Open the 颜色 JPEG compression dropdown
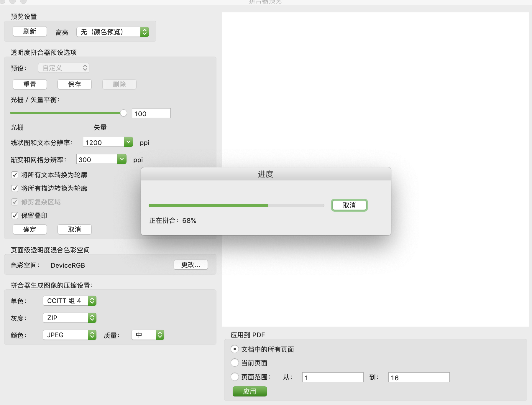This screenshot has width=532, height=405. tap(70, 335)
